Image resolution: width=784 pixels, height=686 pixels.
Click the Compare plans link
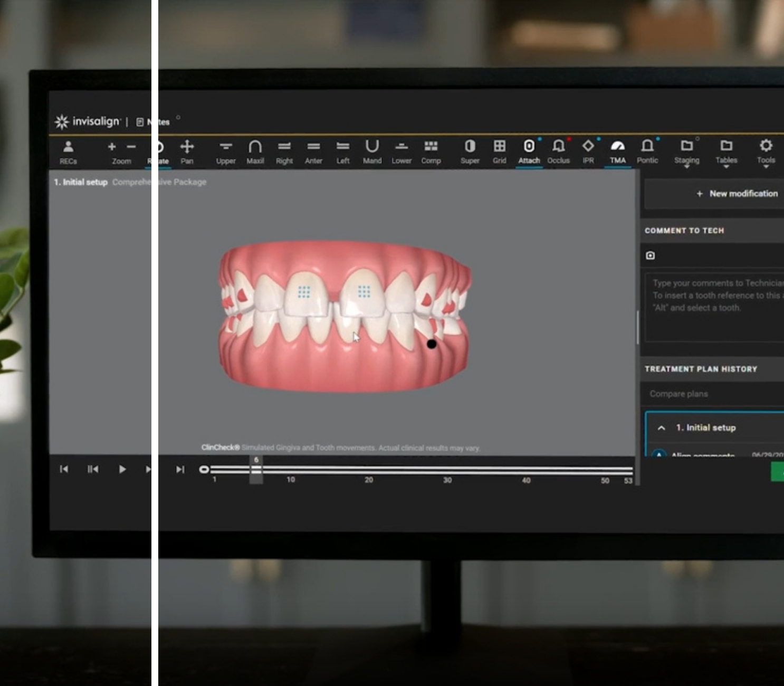(678, 394)
